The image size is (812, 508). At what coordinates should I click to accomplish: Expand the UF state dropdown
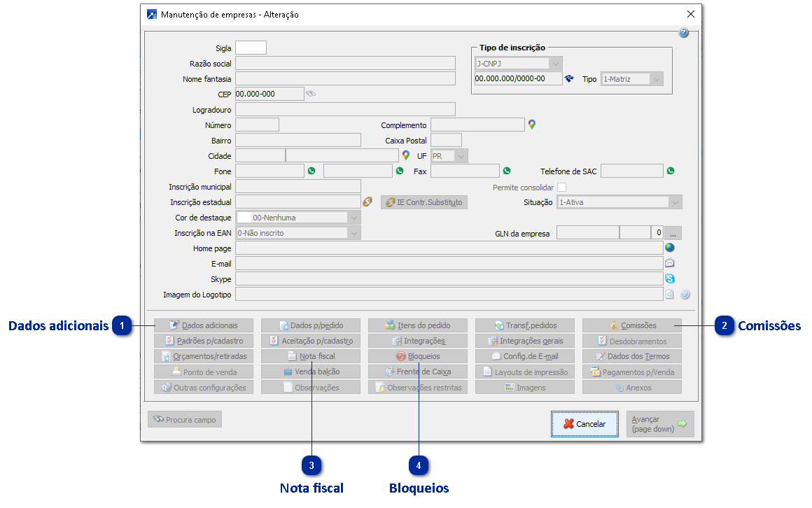(461, 156)
